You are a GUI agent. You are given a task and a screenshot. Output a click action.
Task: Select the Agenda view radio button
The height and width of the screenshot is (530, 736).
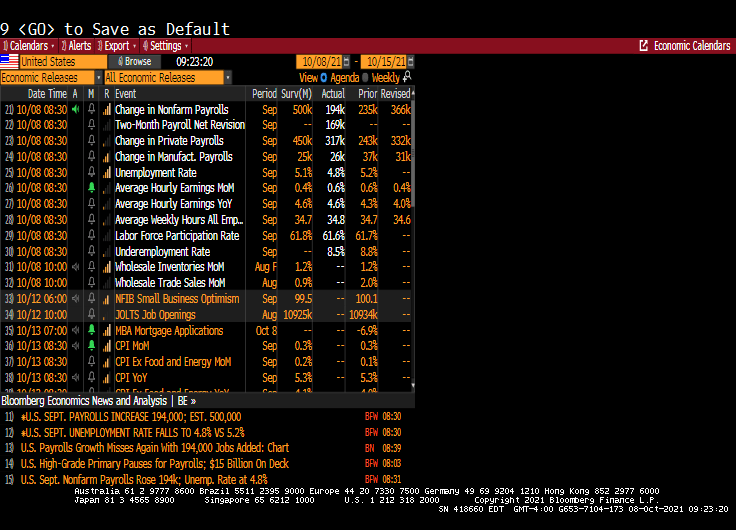[324, 78]
